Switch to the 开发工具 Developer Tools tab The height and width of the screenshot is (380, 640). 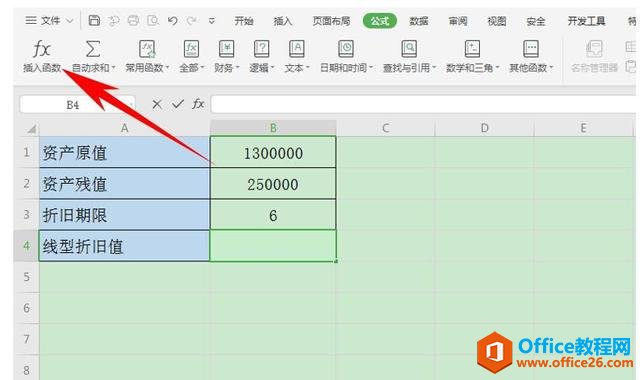pyautogui.click(x=586, y=21)
